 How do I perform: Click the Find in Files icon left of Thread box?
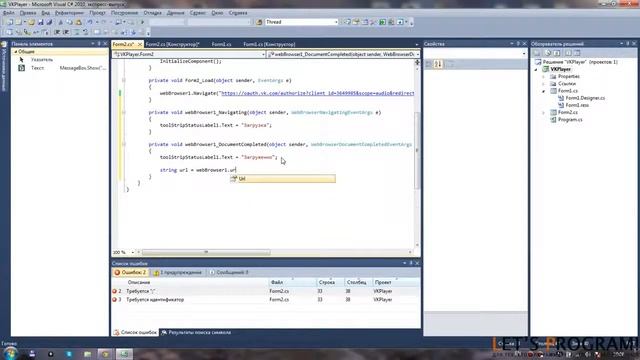[259, 22]
